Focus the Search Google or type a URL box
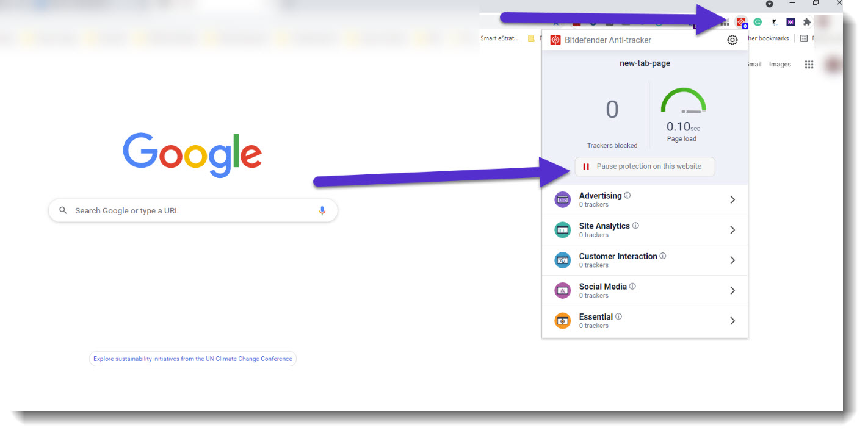This screenshot has height=436, width=868. (193, 210)
